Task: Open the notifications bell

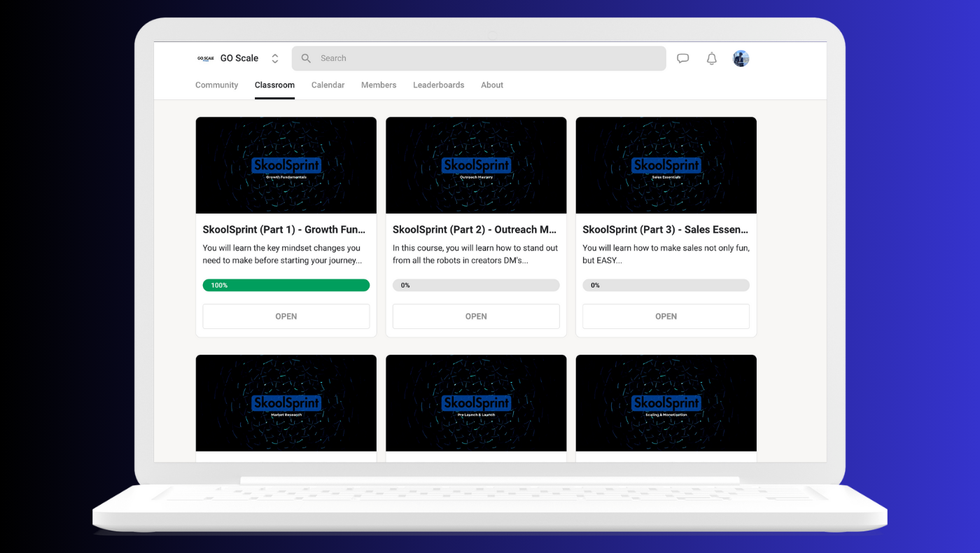Action: pos(712,59)
